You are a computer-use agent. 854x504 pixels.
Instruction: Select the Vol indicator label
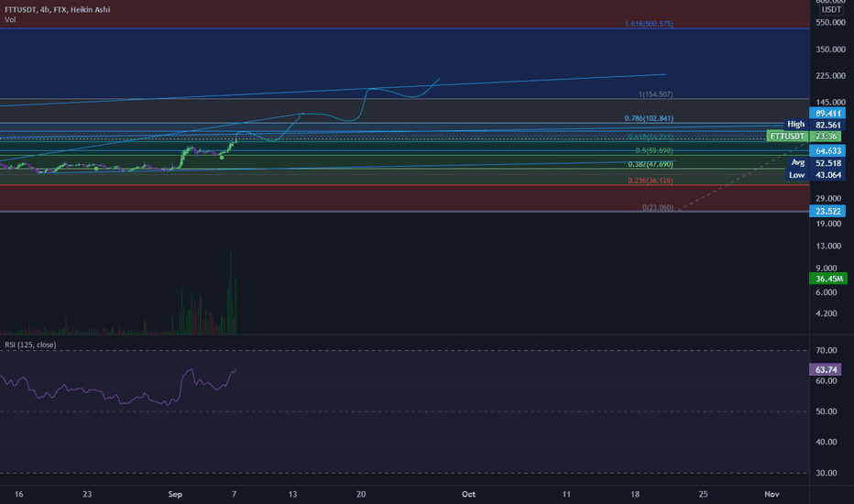10,19
